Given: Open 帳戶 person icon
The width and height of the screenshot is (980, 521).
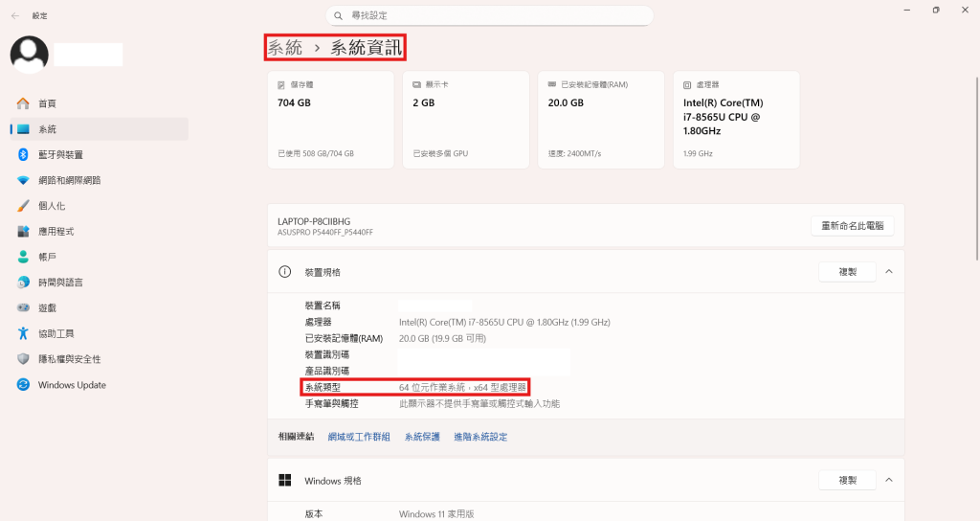Looking at the screenshot, I should [23, 257].
